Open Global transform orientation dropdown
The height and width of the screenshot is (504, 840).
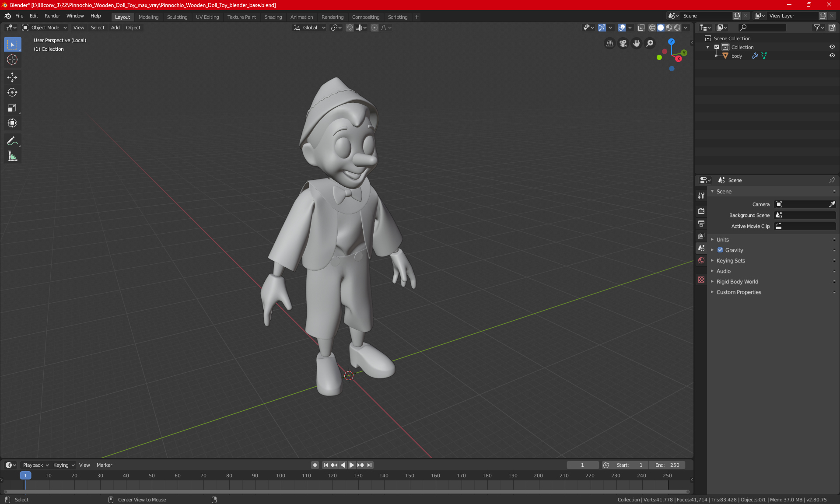click(309, 28)
